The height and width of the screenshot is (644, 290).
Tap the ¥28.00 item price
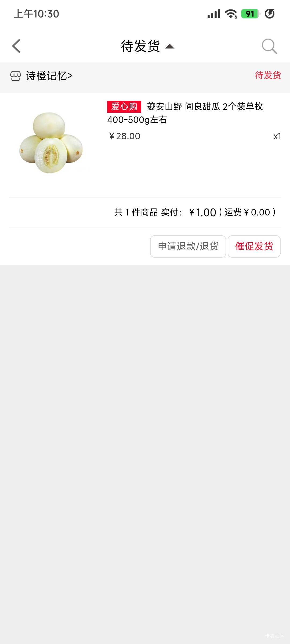click(124, 136)
